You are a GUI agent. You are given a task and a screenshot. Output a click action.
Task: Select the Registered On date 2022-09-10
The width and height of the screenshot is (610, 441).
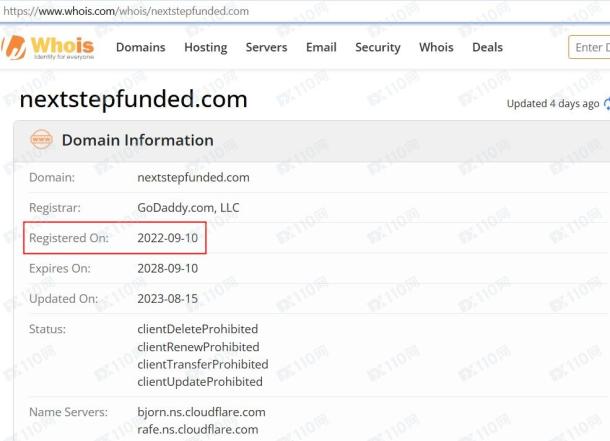[168, 238]
